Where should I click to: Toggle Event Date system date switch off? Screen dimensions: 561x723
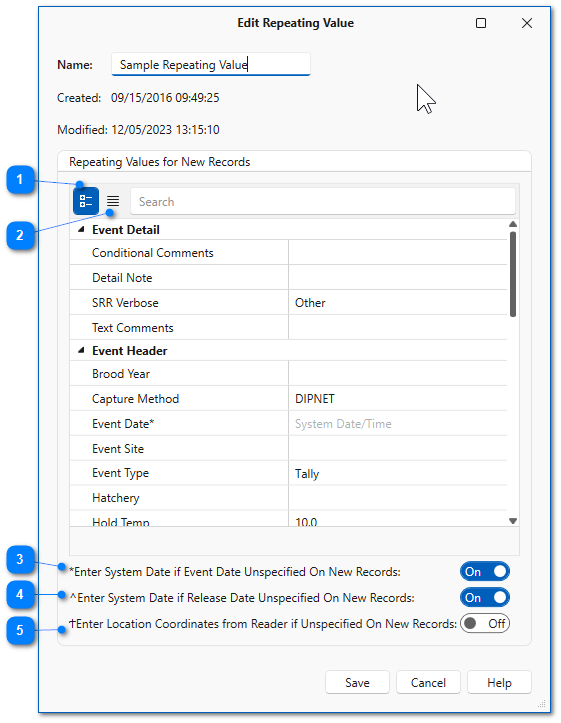pyautogui.click(x=484, y=572)
